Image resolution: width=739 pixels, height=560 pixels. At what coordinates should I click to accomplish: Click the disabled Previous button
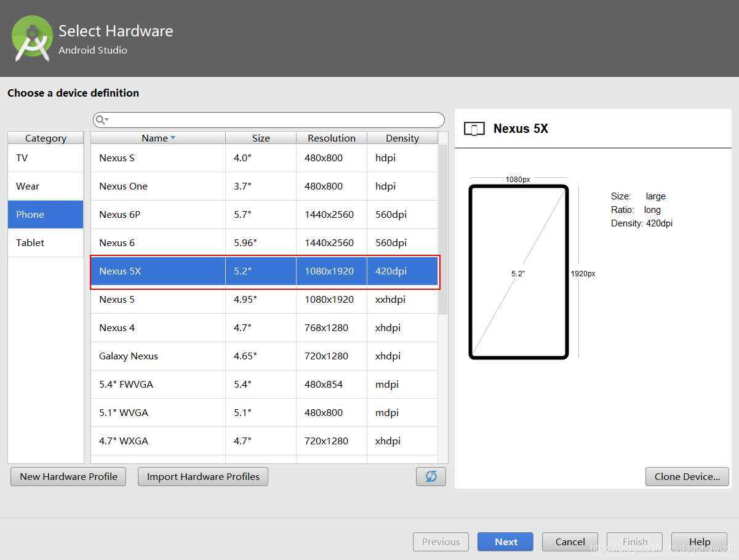tap(441, 542)
